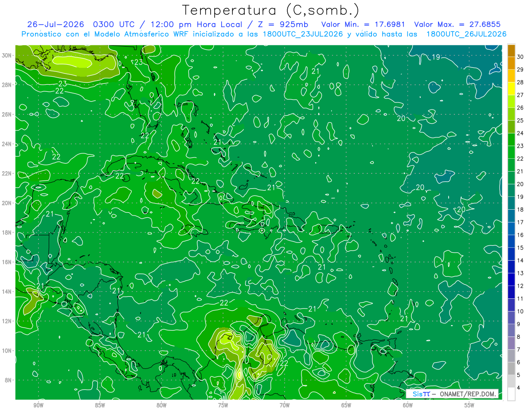Click the color scale label "30"
Image resolution: width=532 pixels, height=411 pixels.
(x=520, y=56)
